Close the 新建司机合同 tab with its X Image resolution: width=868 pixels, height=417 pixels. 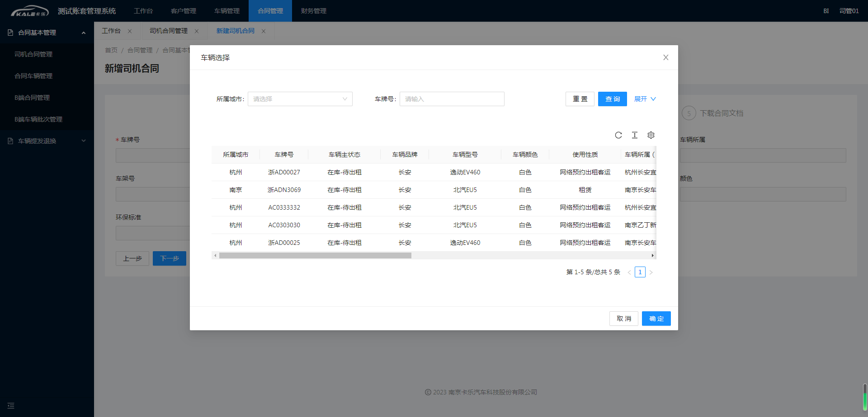[264, 31]
